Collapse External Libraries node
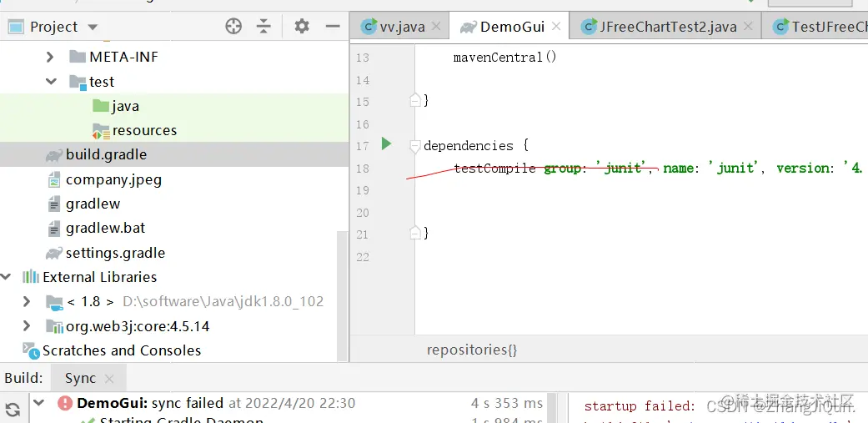The height and width of the screenshot is (423, 868). [6, 277]
